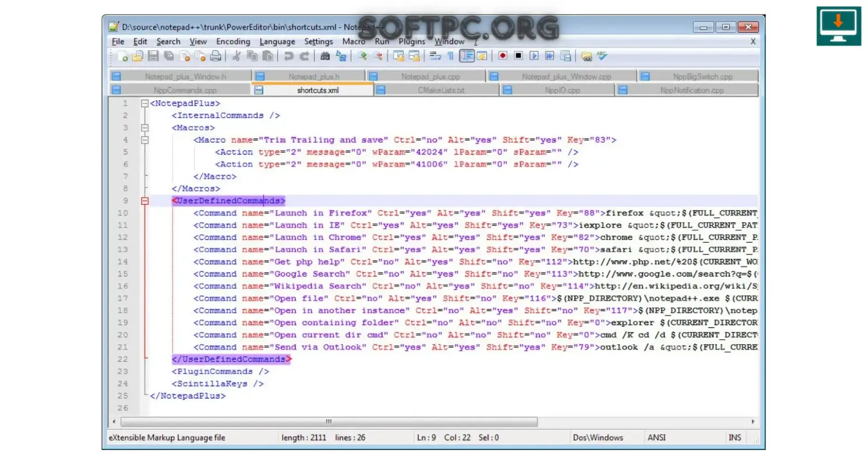Viewport: 868px width, 465px height.
Task: Collapse the Macro fold marker on line 4
Action: point(144,140)
